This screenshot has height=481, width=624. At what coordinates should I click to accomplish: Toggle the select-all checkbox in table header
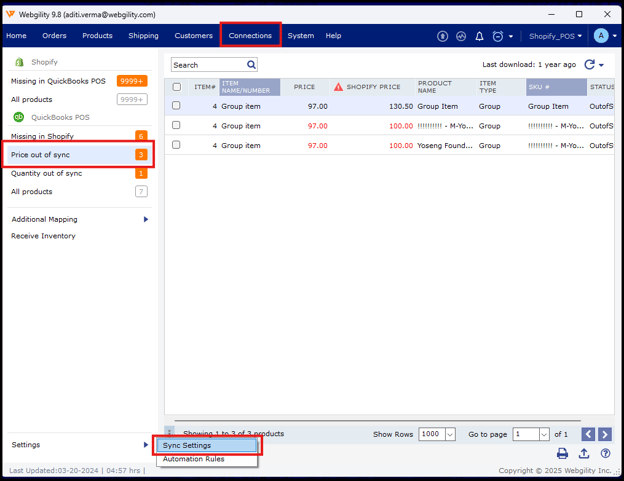click(177, 87)
